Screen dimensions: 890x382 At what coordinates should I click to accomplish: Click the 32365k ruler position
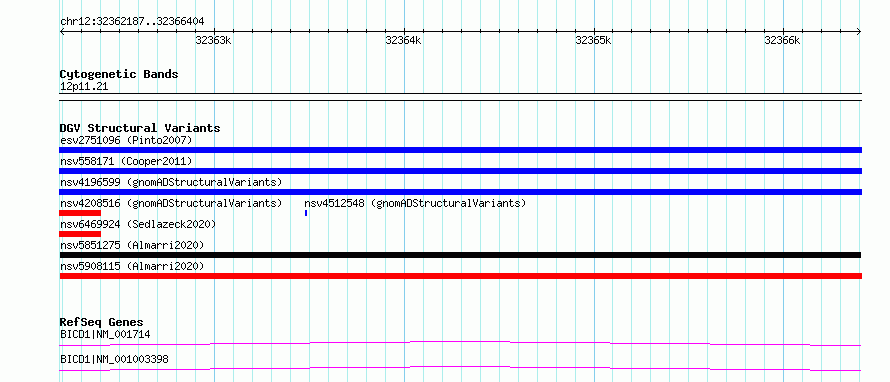coord(593,40)
